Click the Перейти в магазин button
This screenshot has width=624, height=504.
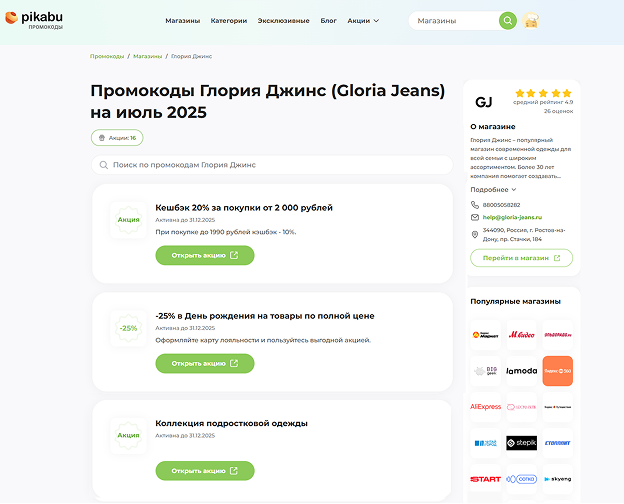[x=521, y=258]
